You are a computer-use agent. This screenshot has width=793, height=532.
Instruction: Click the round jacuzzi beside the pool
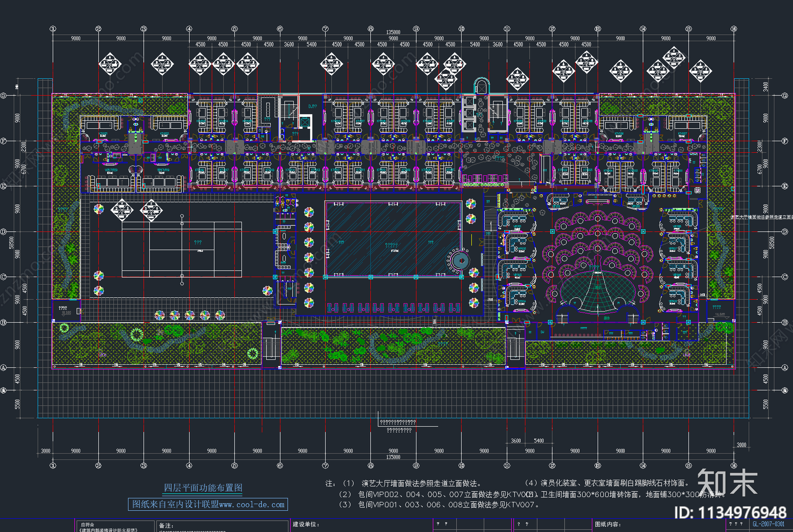click(x=460, y=260)
